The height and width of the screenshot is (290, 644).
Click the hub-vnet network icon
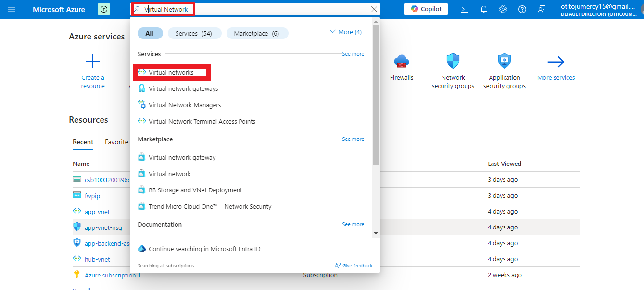point(77,259)
